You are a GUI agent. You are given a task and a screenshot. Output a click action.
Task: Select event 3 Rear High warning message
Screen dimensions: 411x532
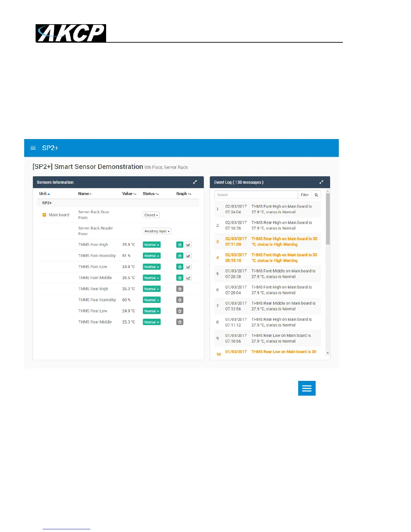[268, 241]
